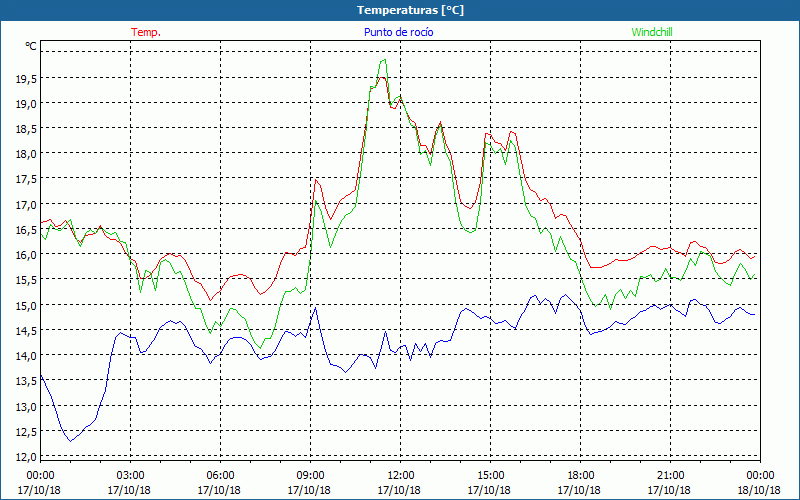Click the '12,5' y-axis value
The image size is (800, 500).
(26, 431)
